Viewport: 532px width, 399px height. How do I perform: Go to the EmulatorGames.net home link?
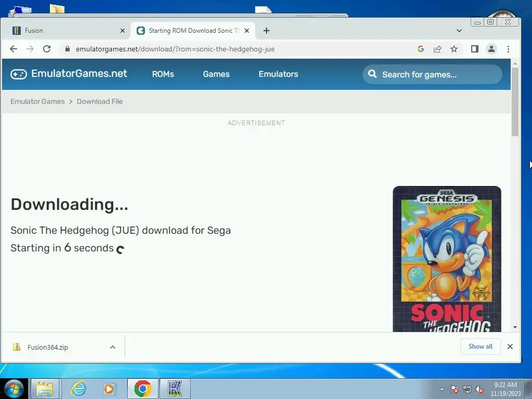[x=79, y=73]
